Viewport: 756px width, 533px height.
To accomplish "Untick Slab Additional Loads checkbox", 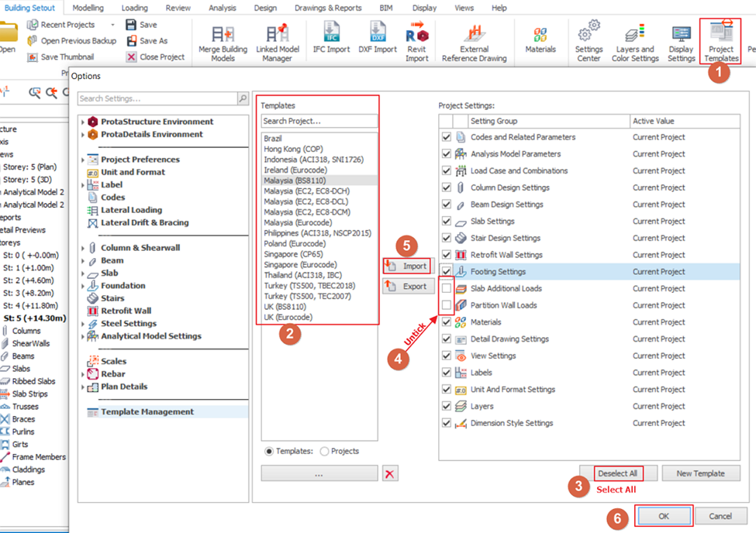I will (x=447, y=288).
